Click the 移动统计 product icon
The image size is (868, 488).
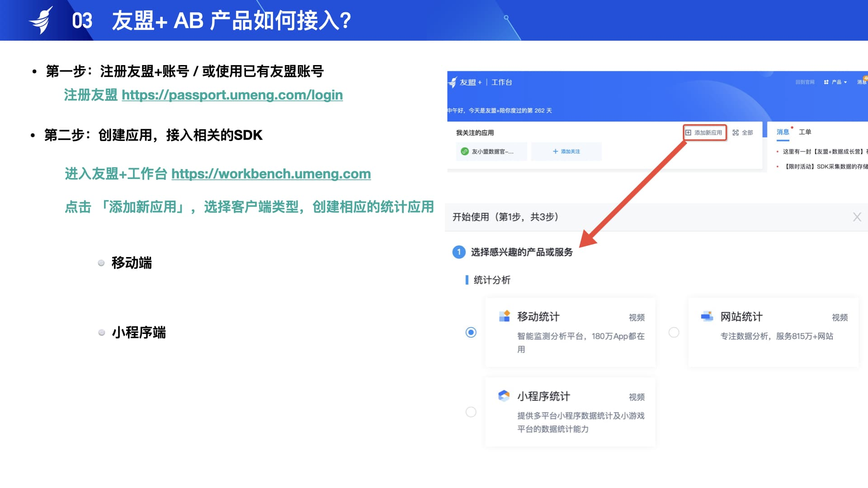[x=504, y=316]
